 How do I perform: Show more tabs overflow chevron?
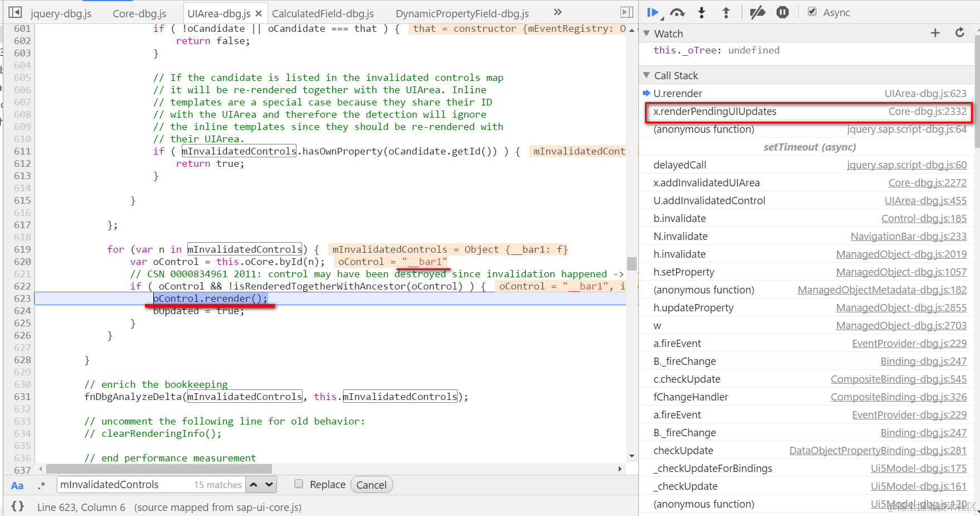click(x=557, y=12)
